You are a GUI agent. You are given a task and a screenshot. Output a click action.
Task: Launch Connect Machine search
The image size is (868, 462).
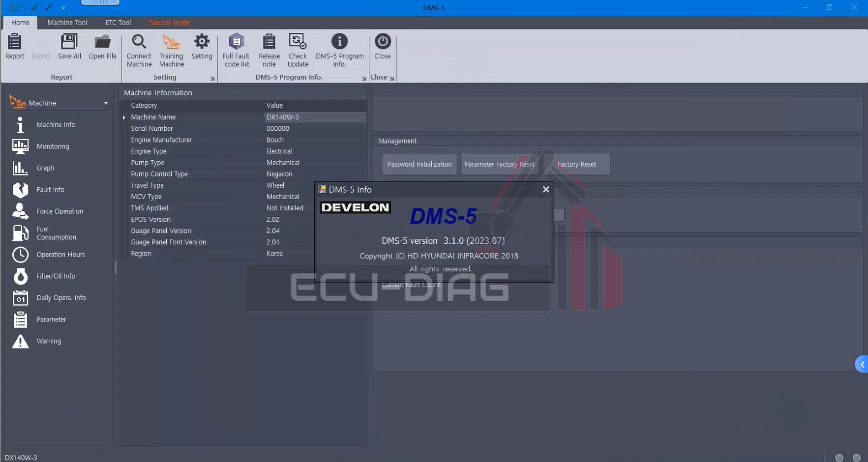click(139, 51)
